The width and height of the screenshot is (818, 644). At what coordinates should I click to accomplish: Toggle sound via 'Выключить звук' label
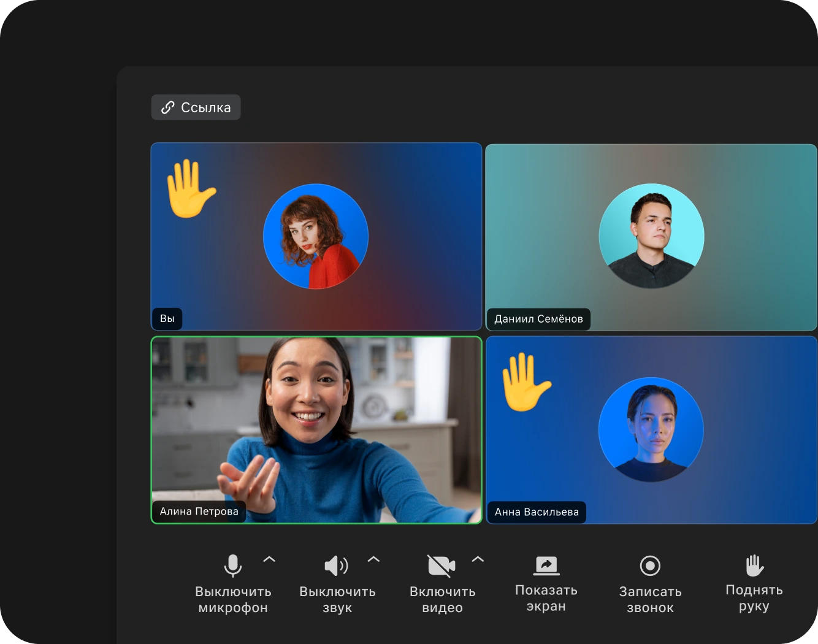click(337, 600)
